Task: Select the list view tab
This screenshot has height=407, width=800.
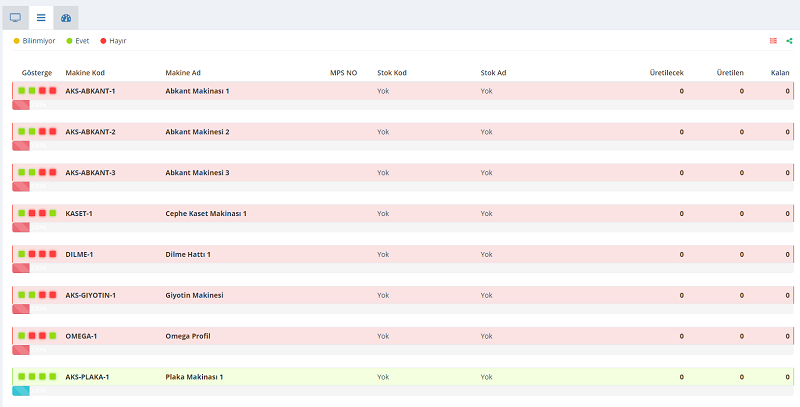Action: (41, 18)
